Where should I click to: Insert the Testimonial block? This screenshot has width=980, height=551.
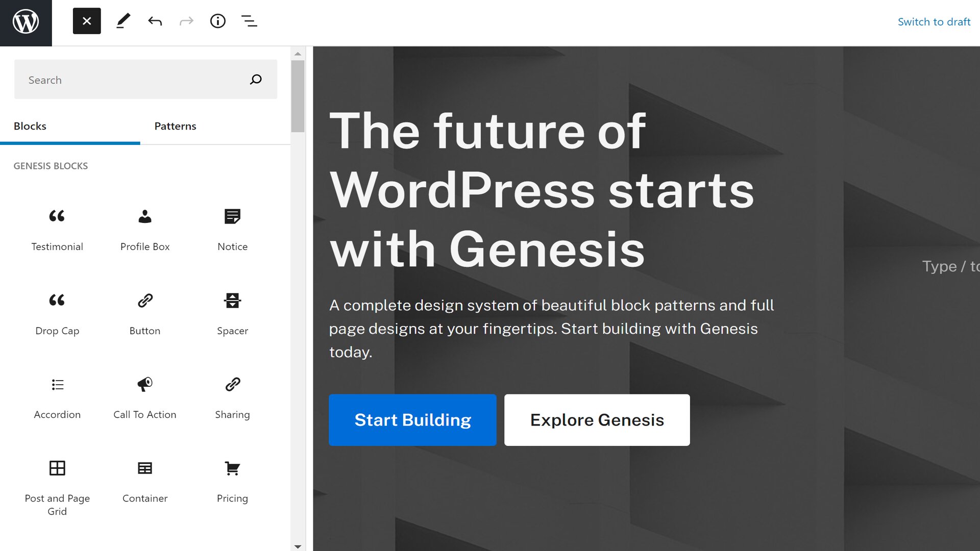(57, 230)
